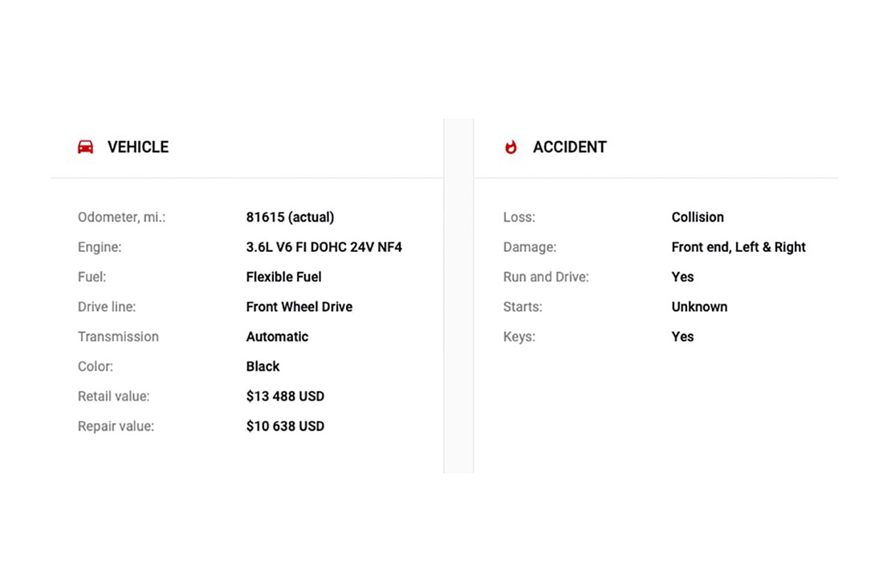Click the Odometer, mi. label

click(x=121, y=217)
